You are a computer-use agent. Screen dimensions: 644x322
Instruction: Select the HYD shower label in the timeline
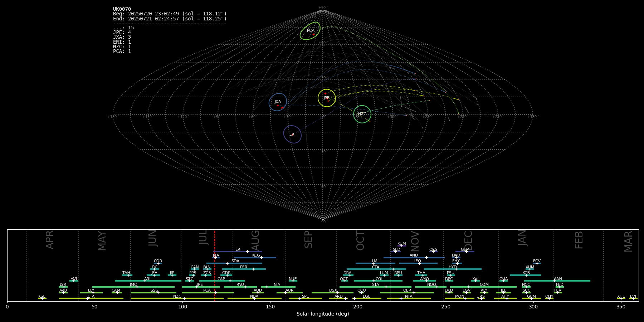point(453,267)
